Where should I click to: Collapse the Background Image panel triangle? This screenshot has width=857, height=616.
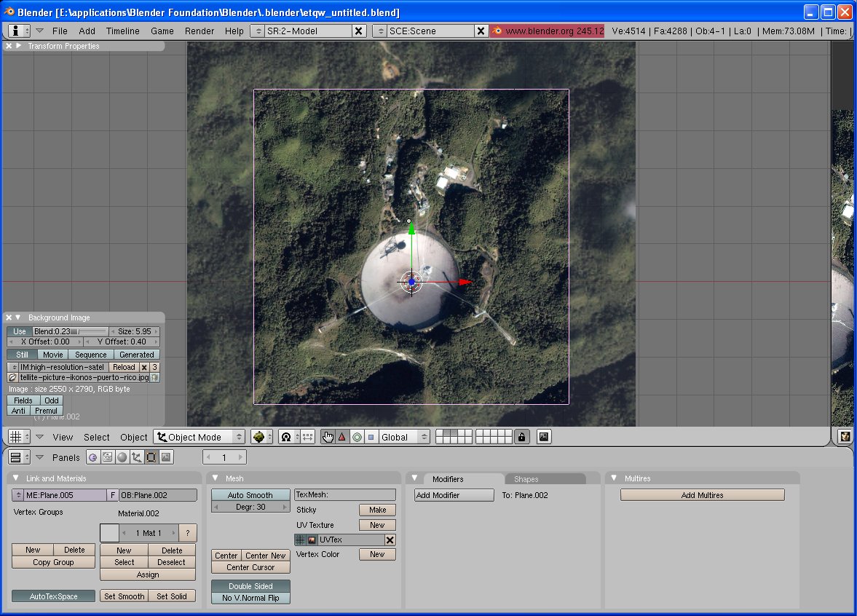coord(18,317)
